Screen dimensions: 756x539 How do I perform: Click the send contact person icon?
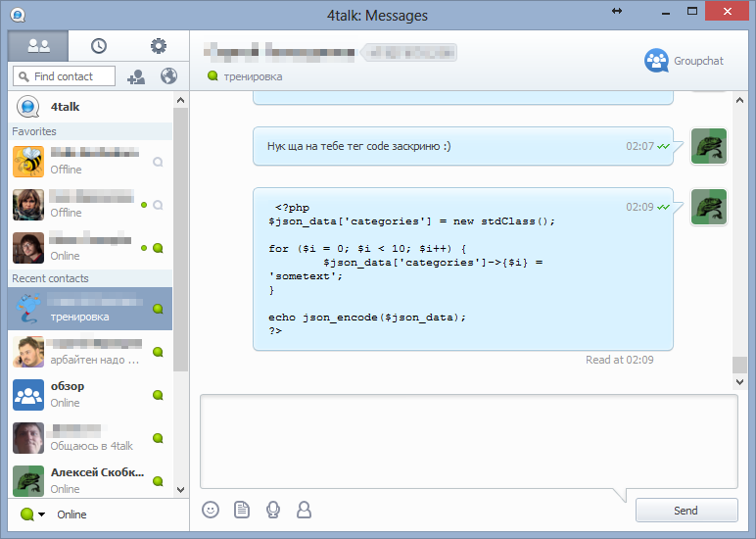pos(304,510)
